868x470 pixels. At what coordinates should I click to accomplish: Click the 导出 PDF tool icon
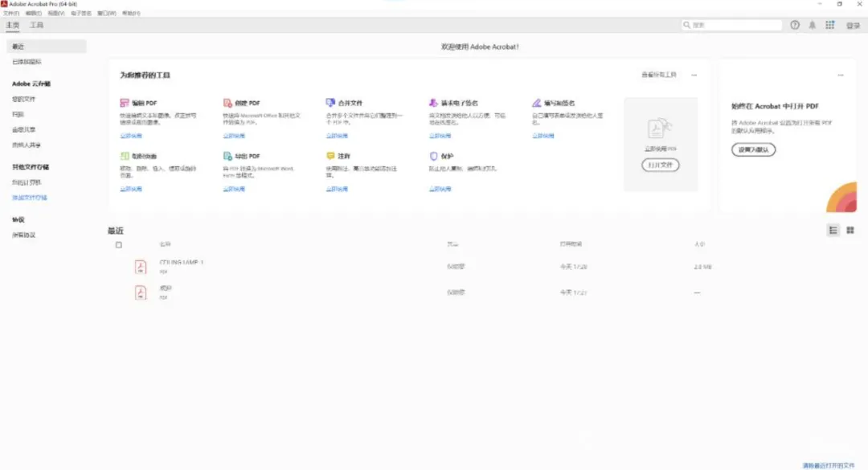tap(227, 156)
